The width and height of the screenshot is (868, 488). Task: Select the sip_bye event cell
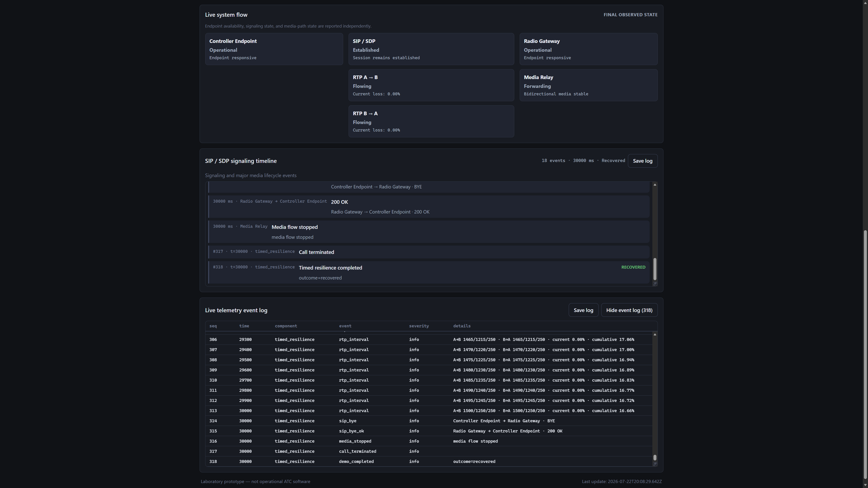pyautogui.click(x=347, y=421)
